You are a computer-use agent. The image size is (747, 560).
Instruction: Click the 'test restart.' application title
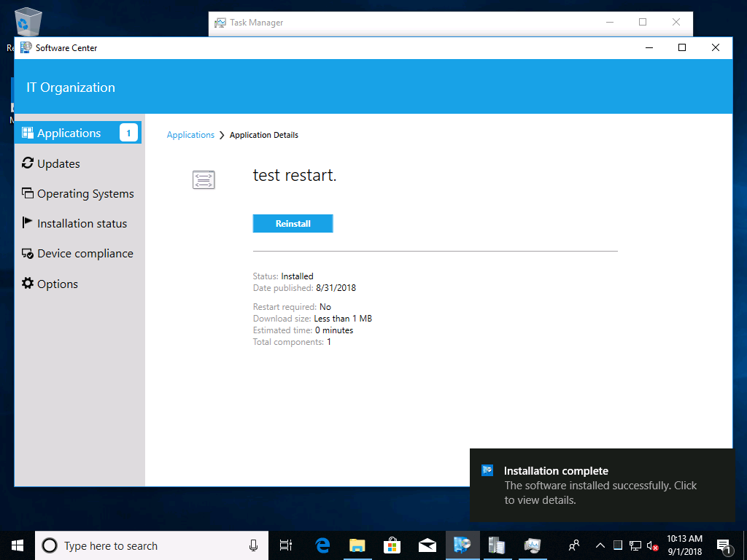coord(295,175)
